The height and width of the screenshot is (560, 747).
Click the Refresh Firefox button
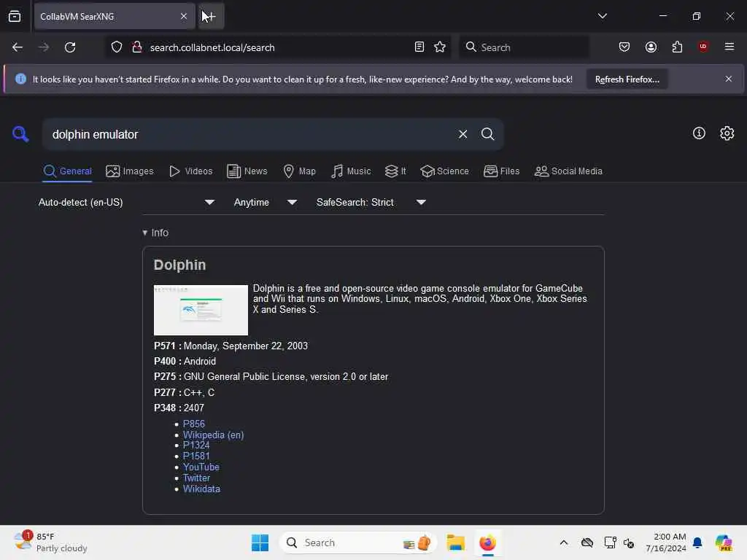[x=627, y=79]
